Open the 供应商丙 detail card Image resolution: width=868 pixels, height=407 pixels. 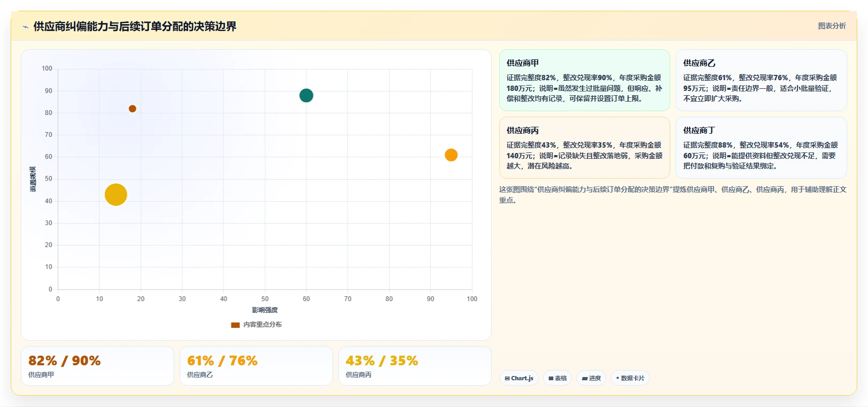[x=585, y=148]
